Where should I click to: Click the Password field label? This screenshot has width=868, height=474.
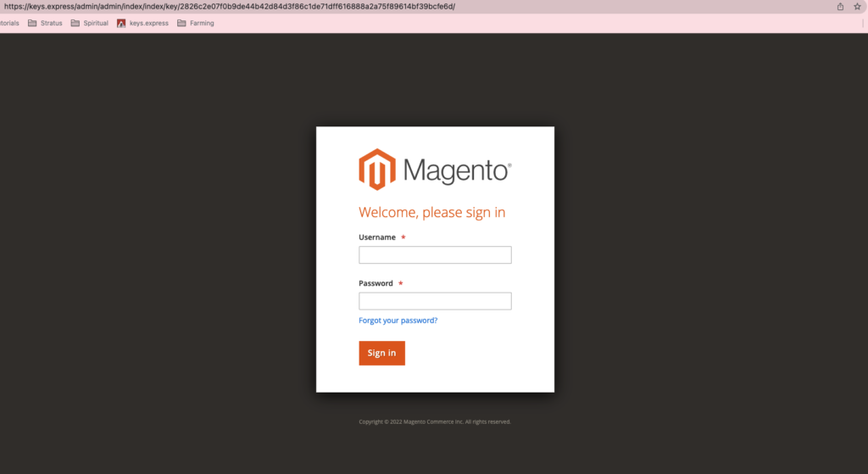[376, 283]
